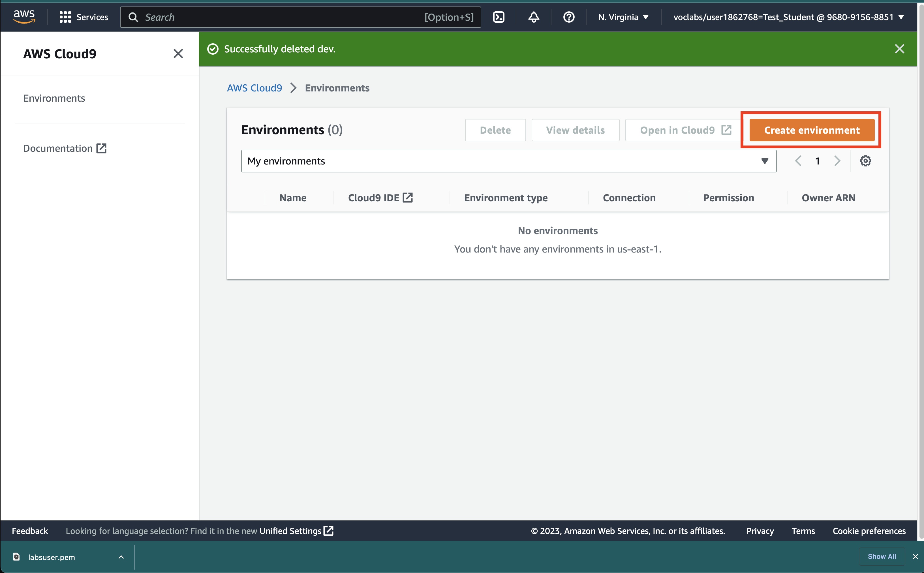Open the CloudShell terminal icon
This screenshot has height=573, width=924.
pyautogui.click(x=499, y=17)
